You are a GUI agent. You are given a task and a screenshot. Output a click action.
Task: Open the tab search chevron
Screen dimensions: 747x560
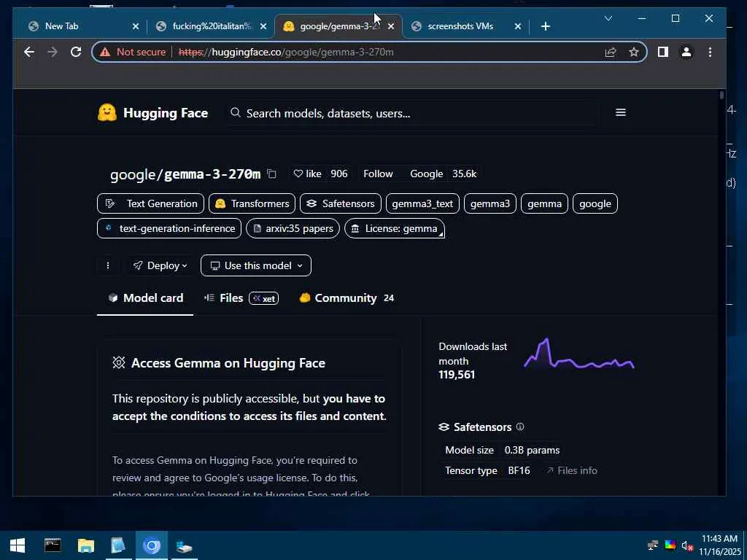click(608, 18)
